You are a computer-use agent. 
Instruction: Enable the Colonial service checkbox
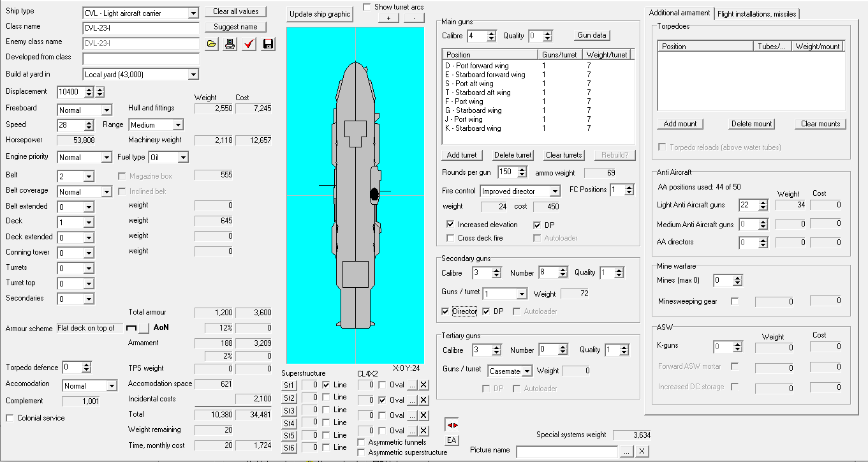coord(10,418)
